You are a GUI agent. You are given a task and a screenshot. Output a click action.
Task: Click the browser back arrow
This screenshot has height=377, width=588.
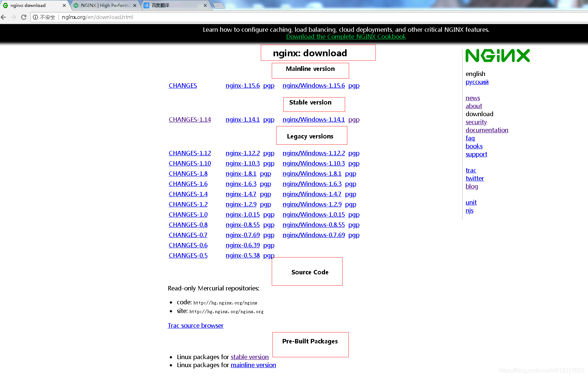[4, 17]
